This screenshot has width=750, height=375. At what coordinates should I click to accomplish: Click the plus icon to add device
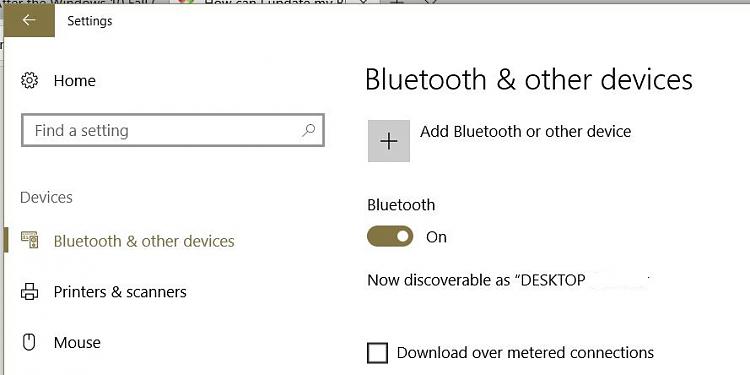pos(389,141)
